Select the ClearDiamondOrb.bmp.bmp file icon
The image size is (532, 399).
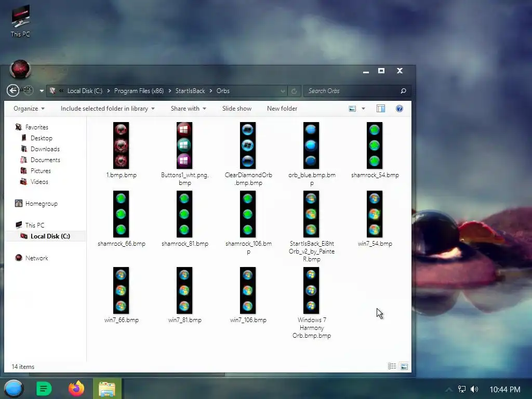click(248, 145)
